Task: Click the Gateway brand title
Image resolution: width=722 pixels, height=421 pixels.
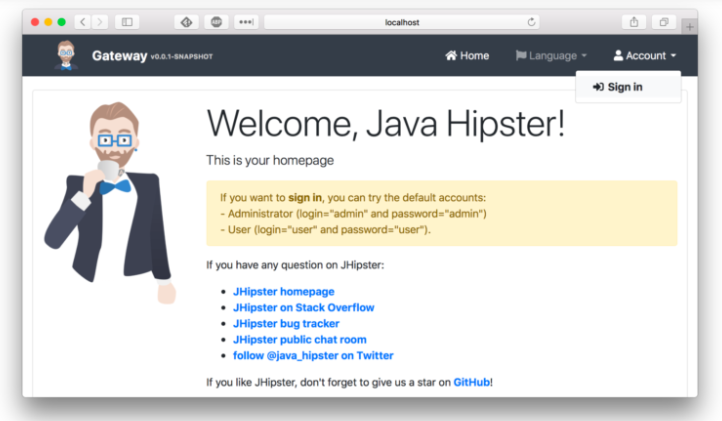Action: pos(119,56)
